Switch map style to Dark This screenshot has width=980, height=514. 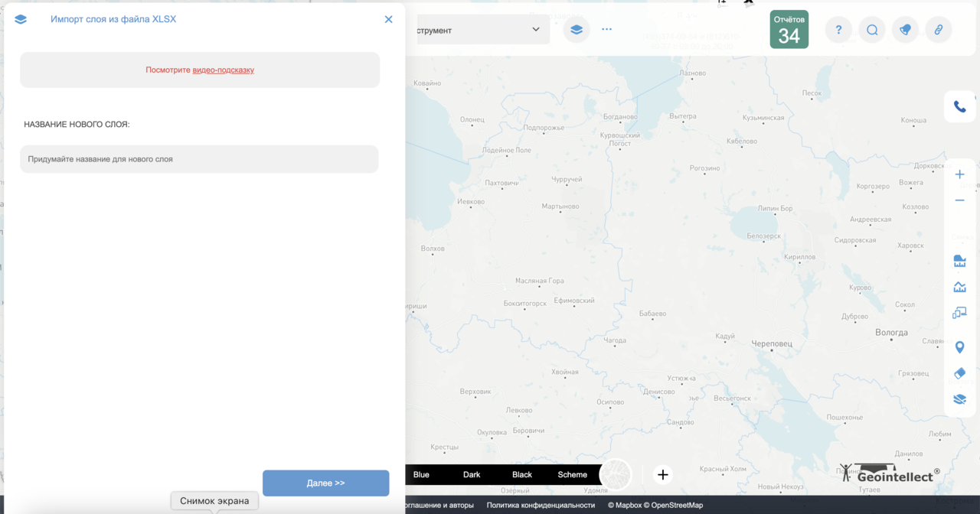[472, 474]
